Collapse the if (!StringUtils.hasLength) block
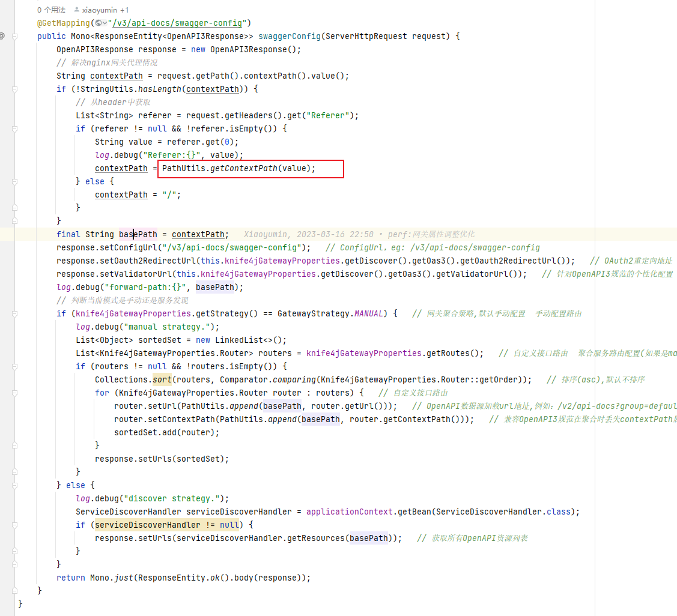This screenshot has height=616, width=677. [x=13, y=89]
